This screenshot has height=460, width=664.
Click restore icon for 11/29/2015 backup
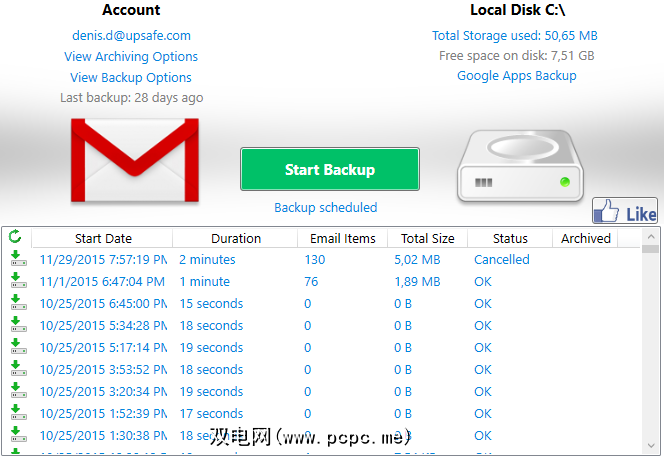17,260
